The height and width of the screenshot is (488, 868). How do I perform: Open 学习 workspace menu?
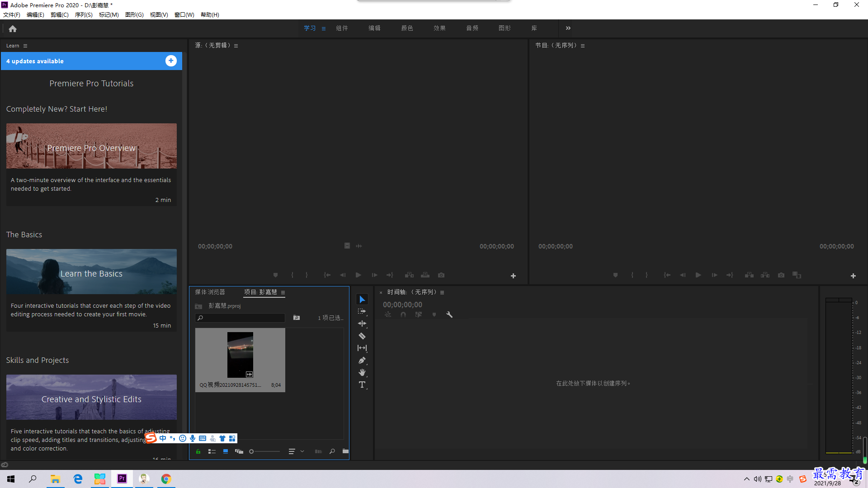[x=324, y=28]
